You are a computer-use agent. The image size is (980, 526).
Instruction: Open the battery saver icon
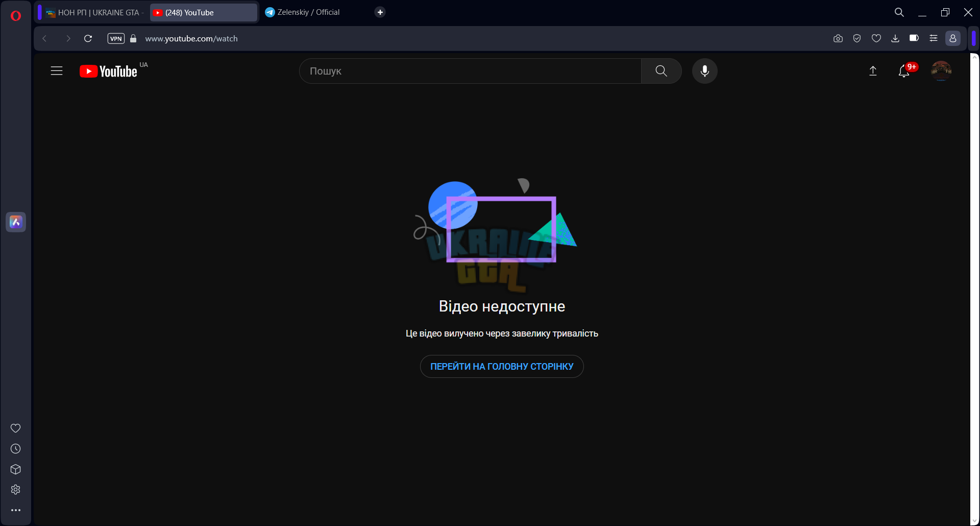coord(914,38)
